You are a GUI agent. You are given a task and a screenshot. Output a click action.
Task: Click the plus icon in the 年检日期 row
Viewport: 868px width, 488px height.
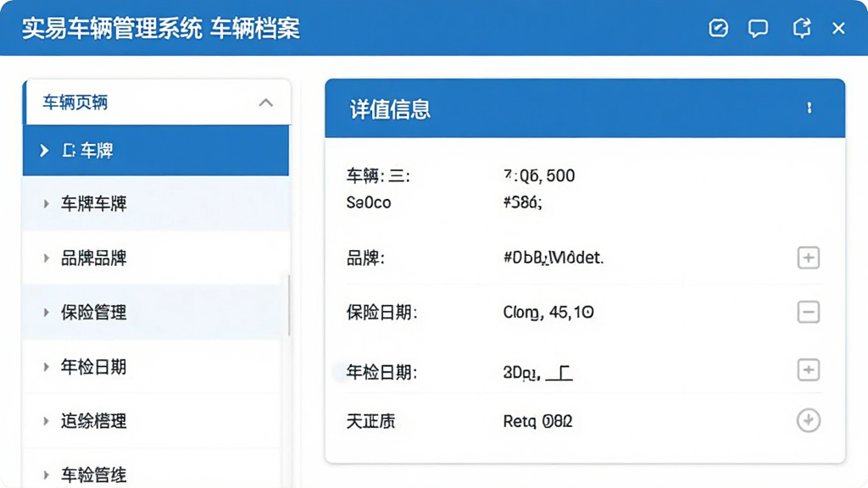[808, 369]
